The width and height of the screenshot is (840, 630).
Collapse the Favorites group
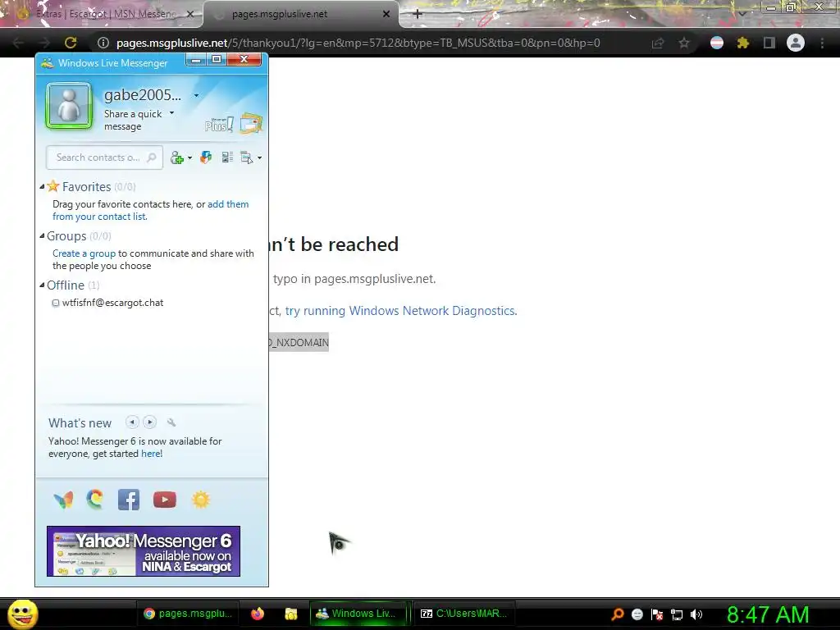42,186
